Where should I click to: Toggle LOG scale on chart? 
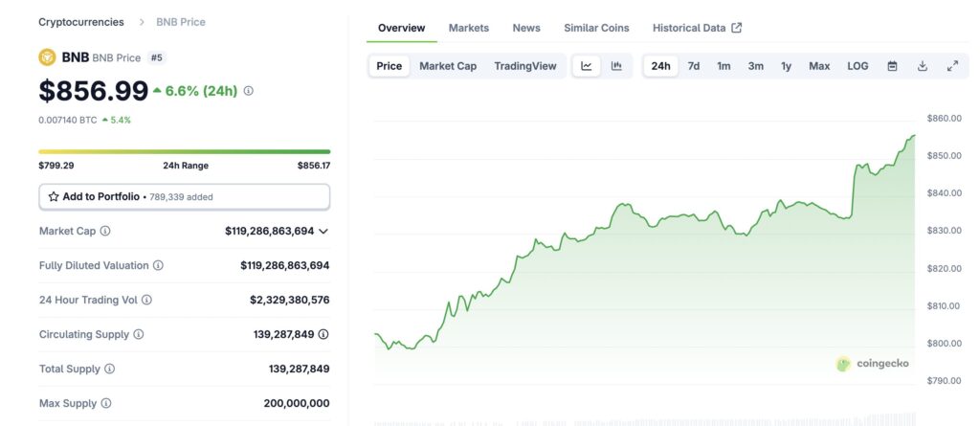click(857, 66)
